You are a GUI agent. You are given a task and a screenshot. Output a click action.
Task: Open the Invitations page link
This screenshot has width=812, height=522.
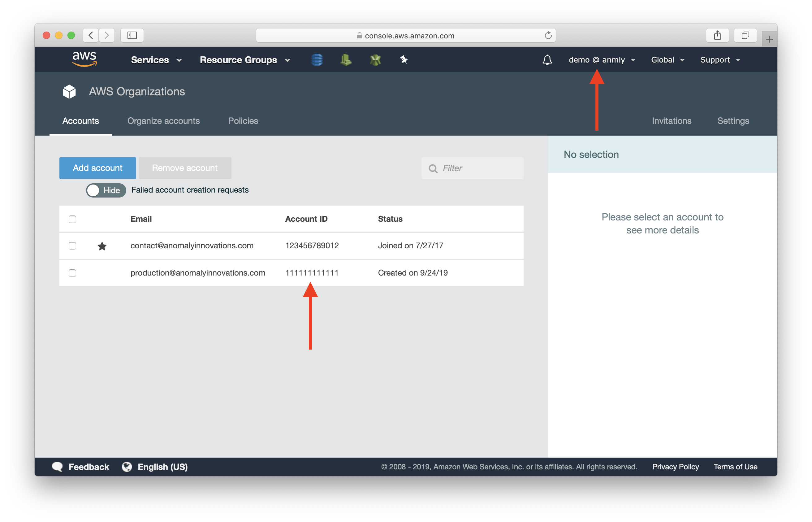click(x=671, y=121)
